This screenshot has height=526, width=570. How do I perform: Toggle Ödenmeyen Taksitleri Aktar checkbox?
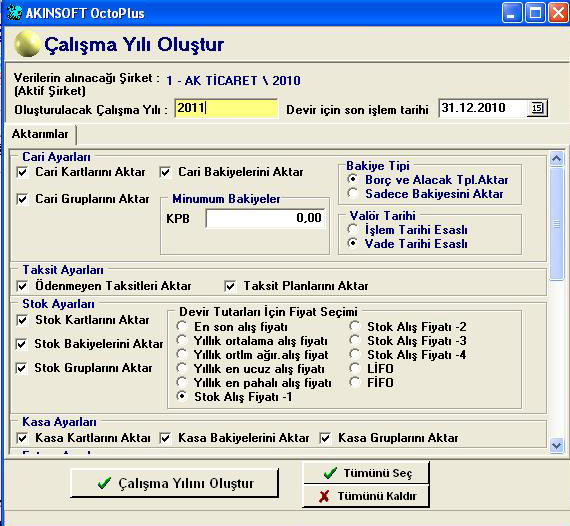[23, 286]
